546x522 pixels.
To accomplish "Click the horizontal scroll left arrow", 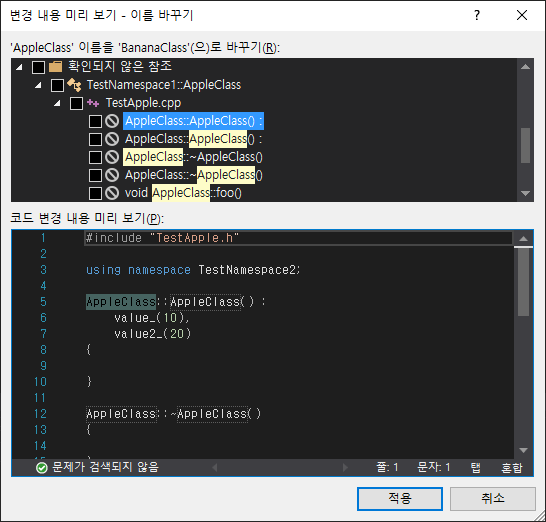I will 215,468.
